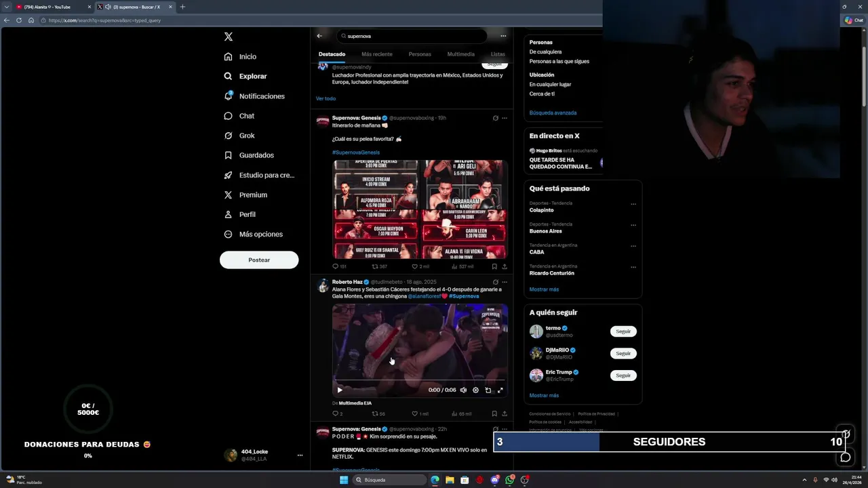The height and width of the screenshot is (488, 868).
Task: Switch to the Multimedia tab
Action: (461, 54)
